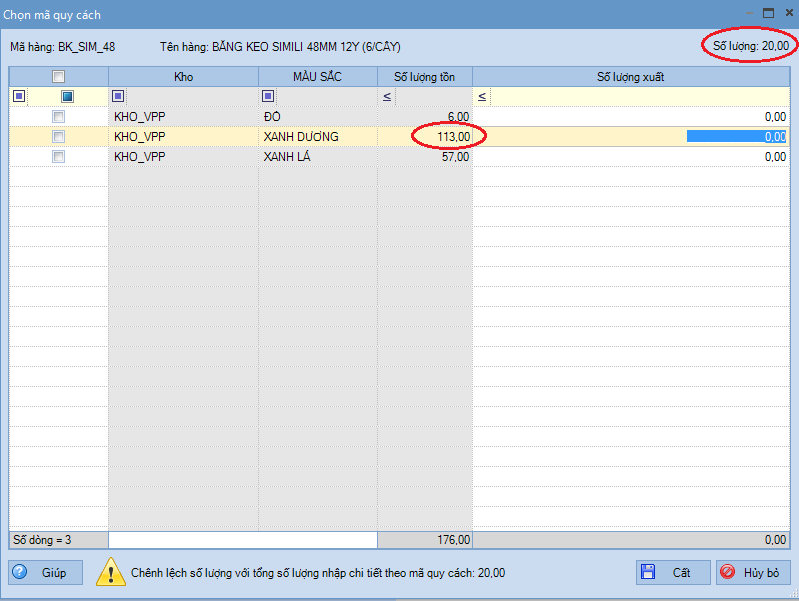Image resolution: width=799 pixels, height=601 pixels.
Task: Check the box for the ĐỎ row
Action: tap(58, 117)
